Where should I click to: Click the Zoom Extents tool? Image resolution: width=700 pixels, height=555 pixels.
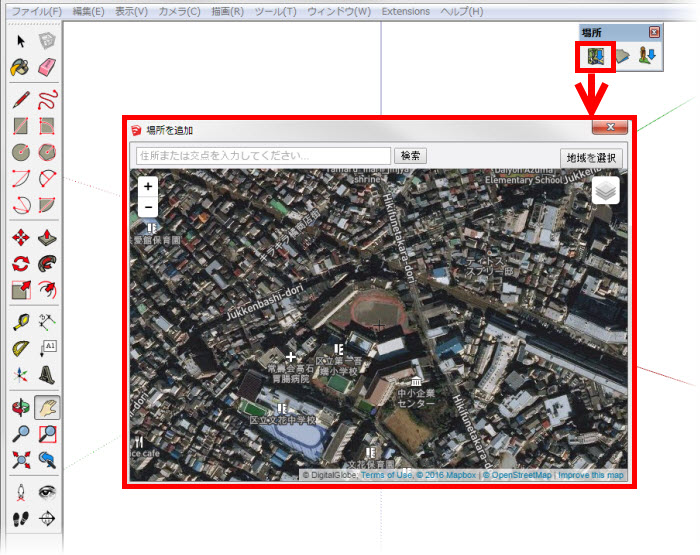[19, 461]
